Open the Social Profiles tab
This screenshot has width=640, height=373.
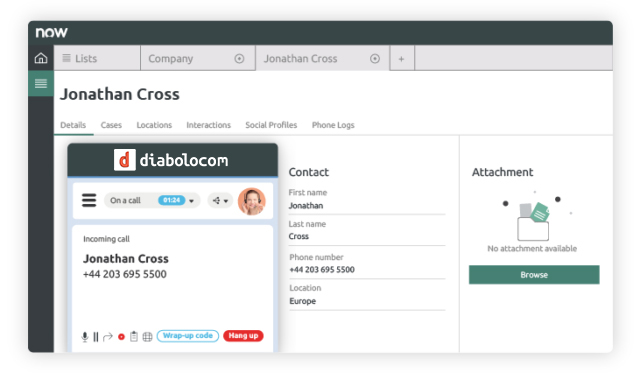point(271,125)
